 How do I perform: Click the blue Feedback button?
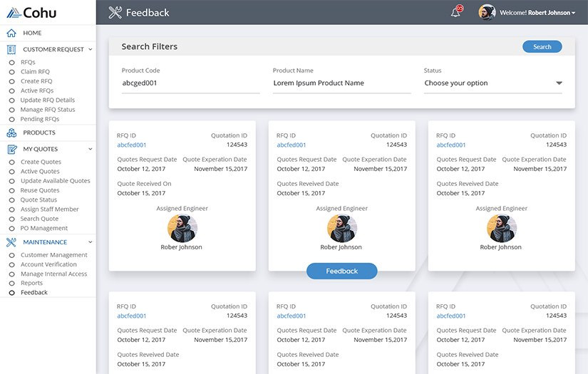click(x=341, y=271)
